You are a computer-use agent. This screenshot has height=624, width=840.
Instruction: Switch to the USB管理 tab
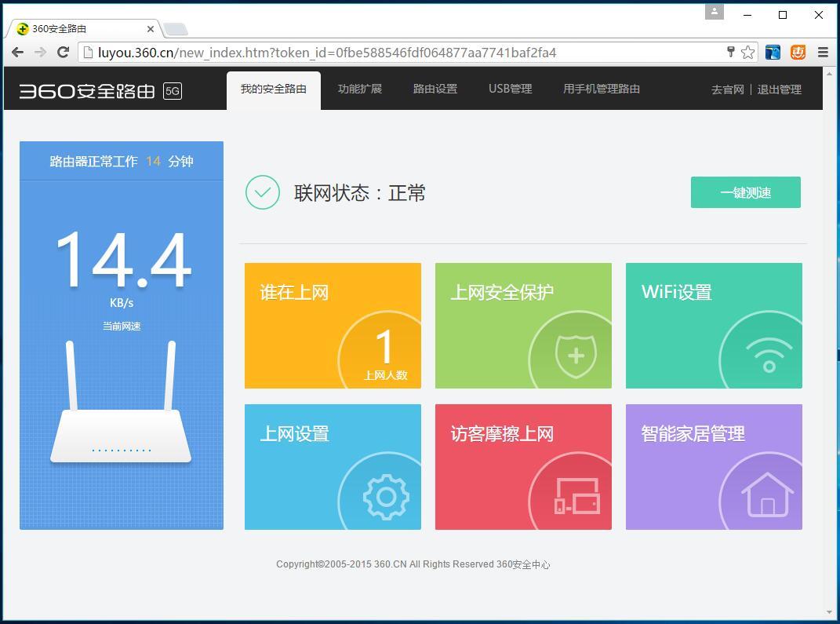pos(510,89)
